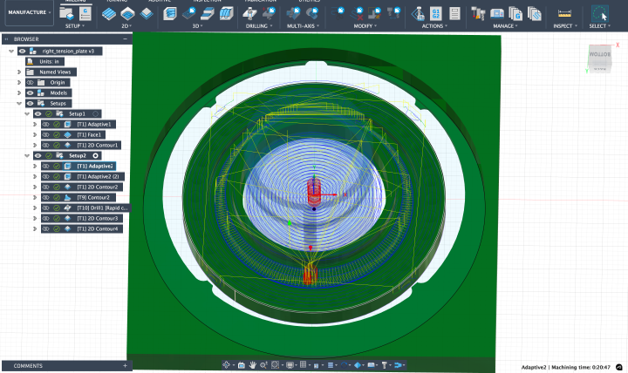Collapse the right_tension_plate v3 root arrow
Viewport: 628px width, 373px height.
point(12,51)
